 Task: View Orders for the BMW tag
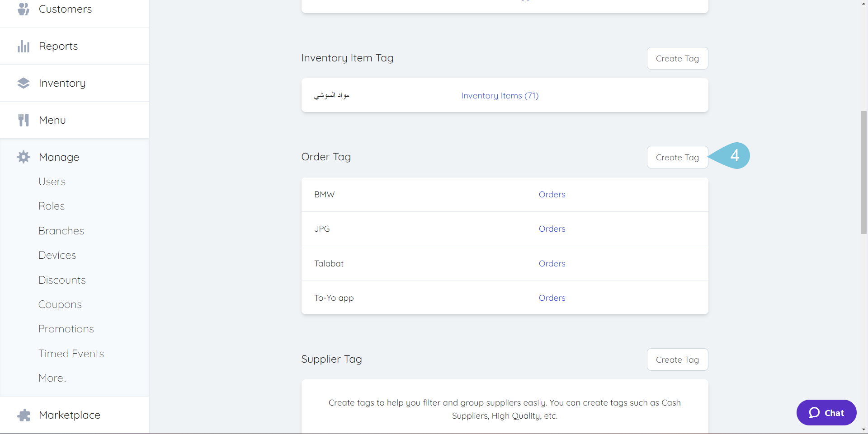tap(552, 194)
